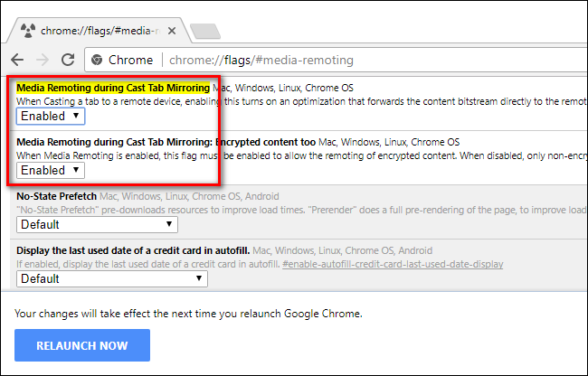Select the chrome://flags/#media-remoting tab

tap(100, 30)
